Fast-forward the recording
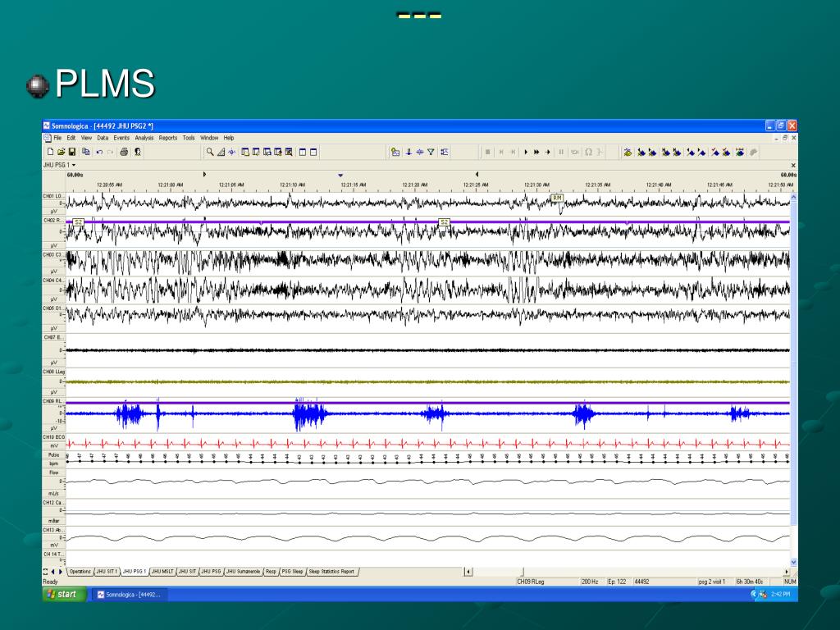The height and width of the screenshot is (630, 840). click(536, 152)
